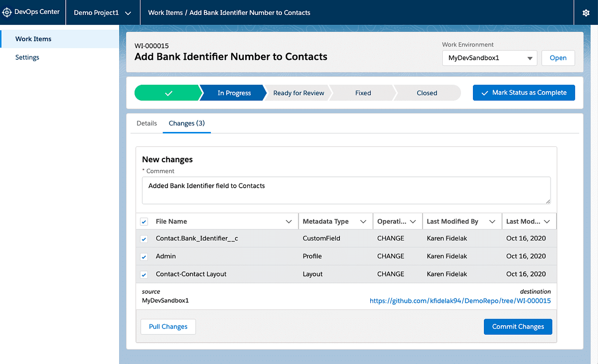Viewport: 598px width, 364px height.
Task: Uncheck the Contact.Bank_Identifier__c row checkbox
Action: point(144,239)
